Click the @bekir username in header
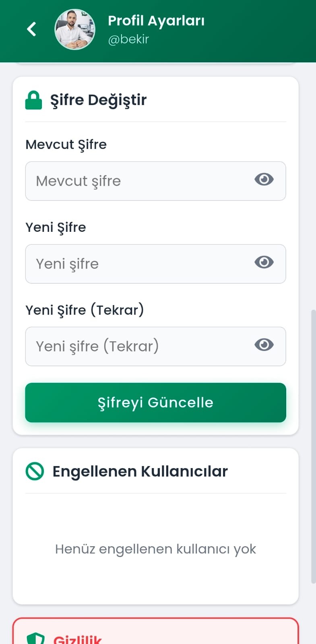The width and height of the screenshot is (316, 644). 128,39
